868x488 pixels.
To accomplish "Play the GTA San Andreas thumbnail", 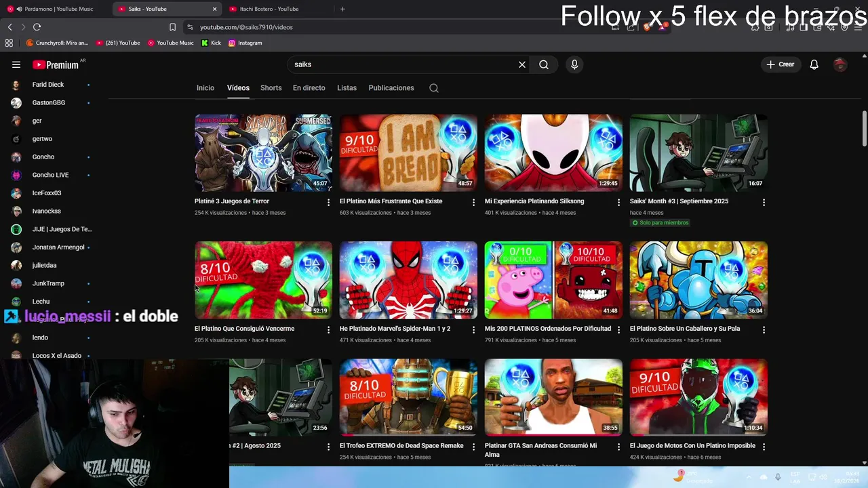I will point(553,397).
